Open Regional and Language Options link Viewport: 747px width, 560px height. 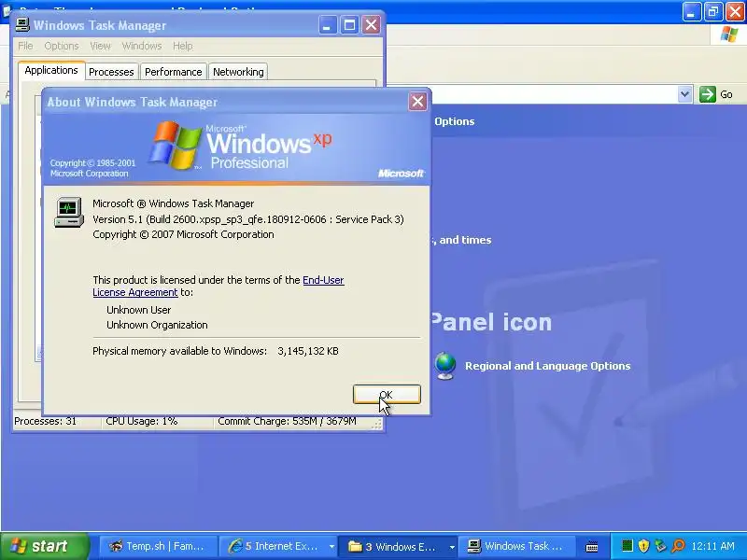point(547,366)
